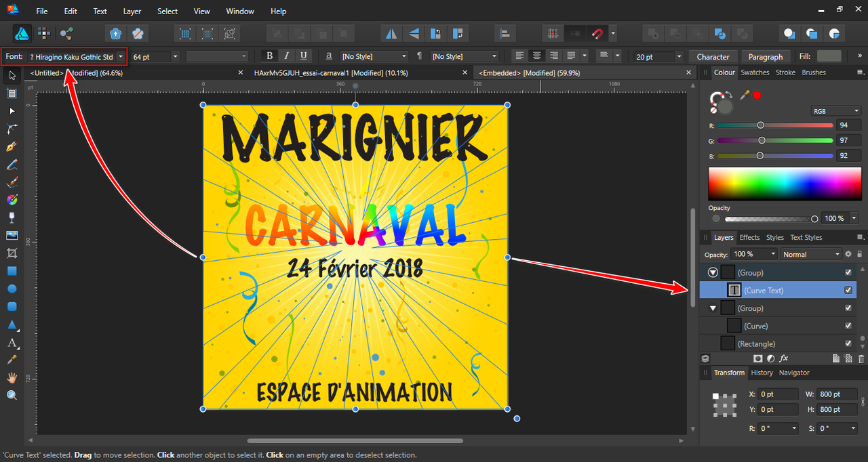The height and width of the screenshot is (462, 868).
Task: Open the Stroke tab
Action: click(x=785, y=72)
